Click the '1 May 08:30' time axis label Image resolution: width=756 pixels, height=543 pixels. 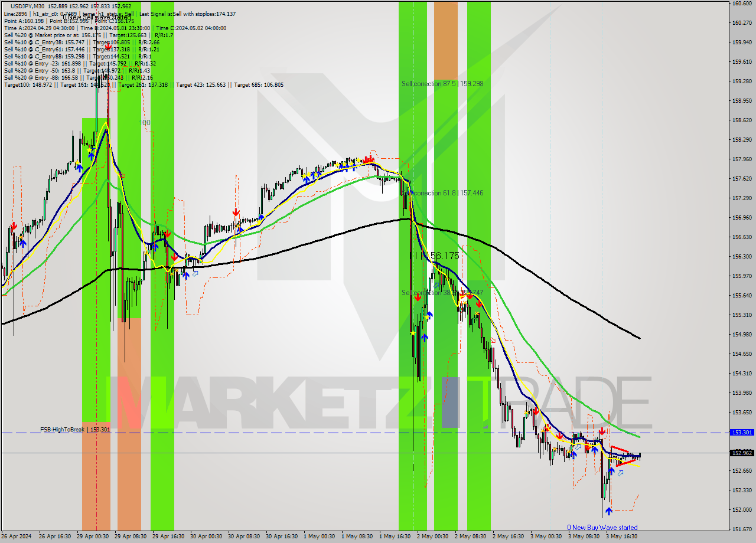click(x=357, y=537)
